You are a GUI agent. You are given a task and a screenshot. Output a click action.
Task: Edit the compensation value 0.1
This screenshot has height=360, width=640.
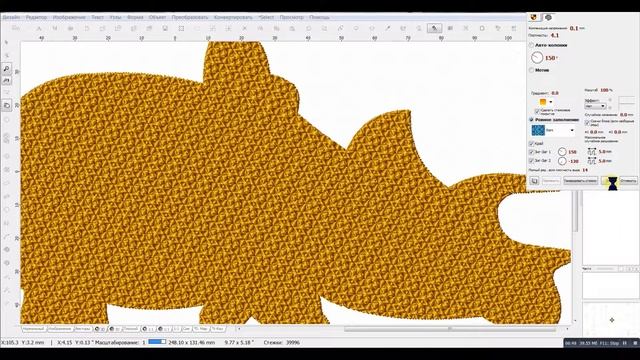[x=574, y=28]
